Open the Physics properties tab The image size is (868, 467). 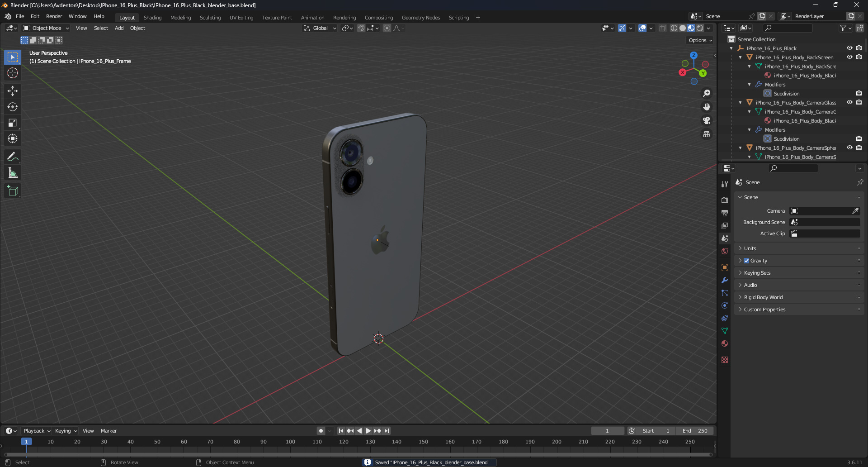[x=725, y=305]
